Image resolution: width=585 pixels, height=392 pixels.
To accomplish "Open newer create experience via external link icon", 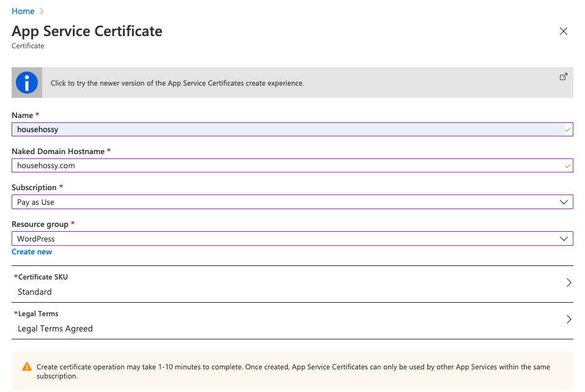I will click(564, 76).
